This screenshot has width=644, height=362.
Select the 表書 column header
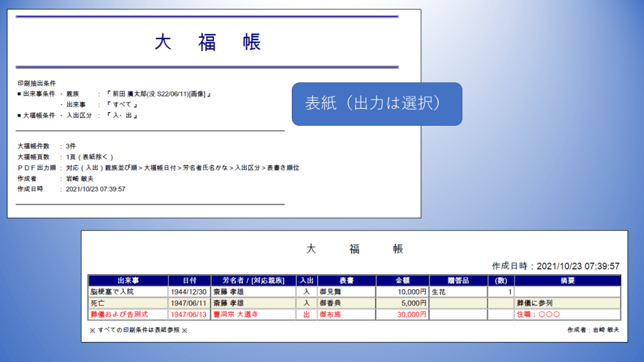tap(347, 281)
